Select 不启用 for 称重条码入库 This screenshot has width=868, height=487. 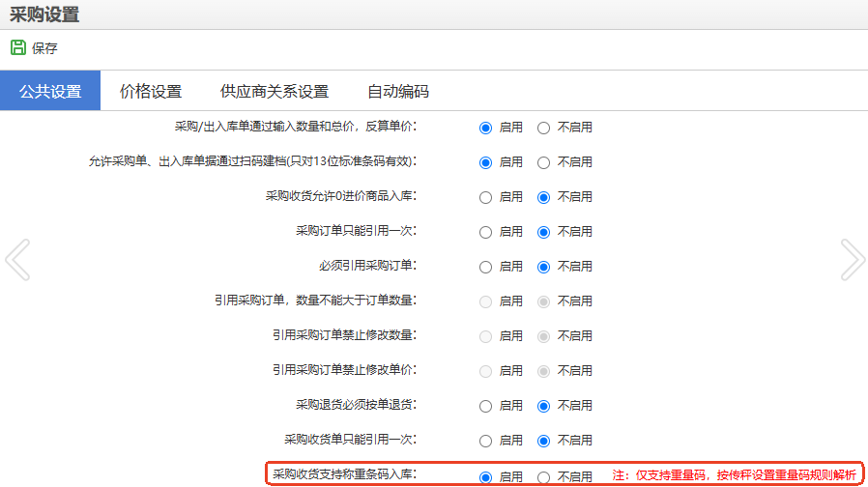[544, 476]
